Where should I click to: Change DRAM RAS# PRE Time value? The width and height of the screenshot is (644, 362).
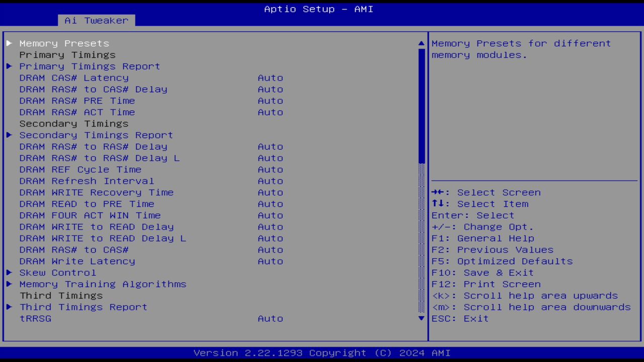270,101
